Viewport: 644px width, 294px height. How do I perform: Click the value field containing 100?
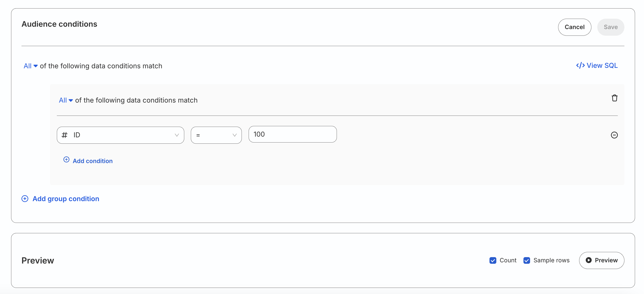[293, 134]
